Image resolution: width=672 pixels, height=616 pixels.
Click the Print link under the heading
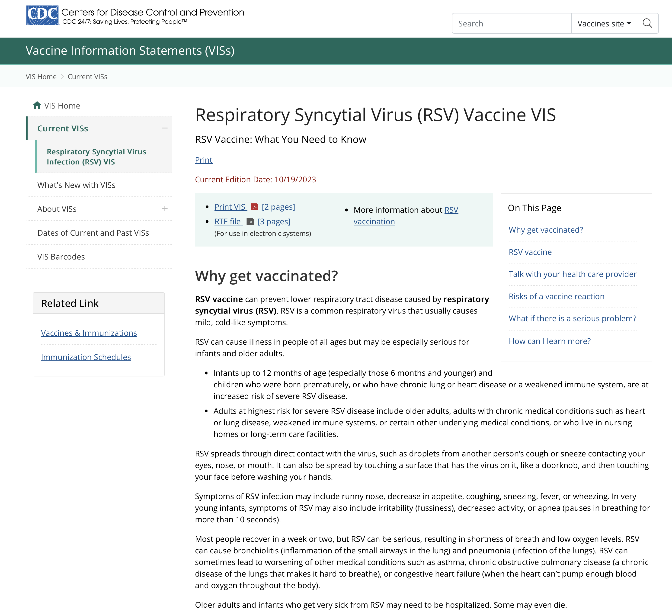[x=203, y=160]
